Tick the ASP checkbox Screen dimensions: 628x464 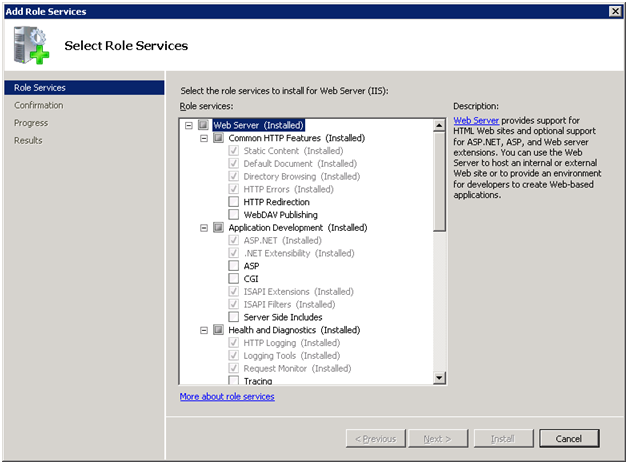pos(234,266)
